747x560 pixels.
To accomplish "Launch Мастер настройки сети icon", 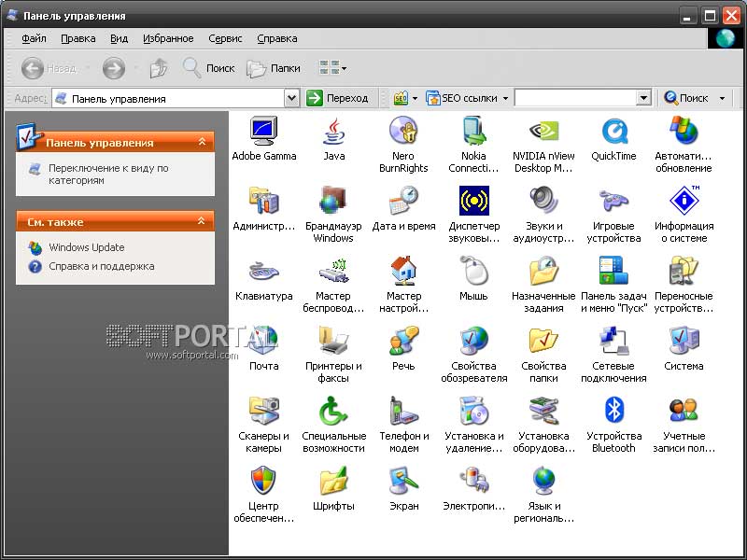I will [x=403, y=285].
